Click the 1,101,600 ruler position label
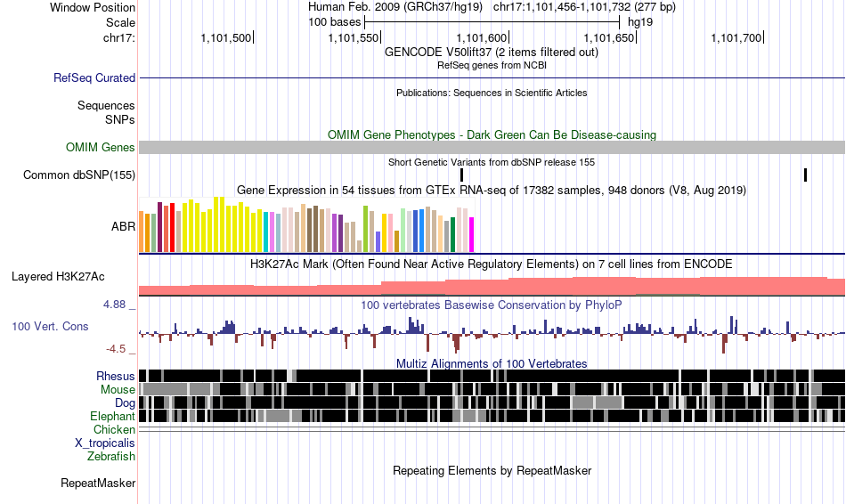Image resolution: width=846 pixels, height=504 pixels. (482, 37)
